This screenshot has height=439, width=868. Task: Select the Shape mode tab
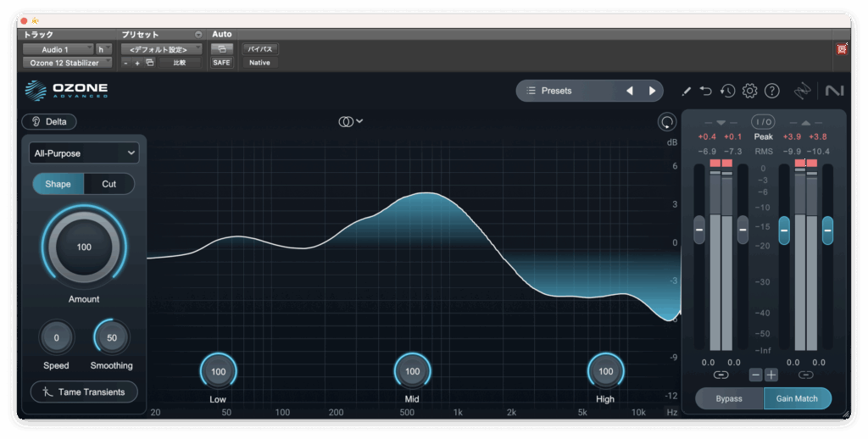point(58,184)
